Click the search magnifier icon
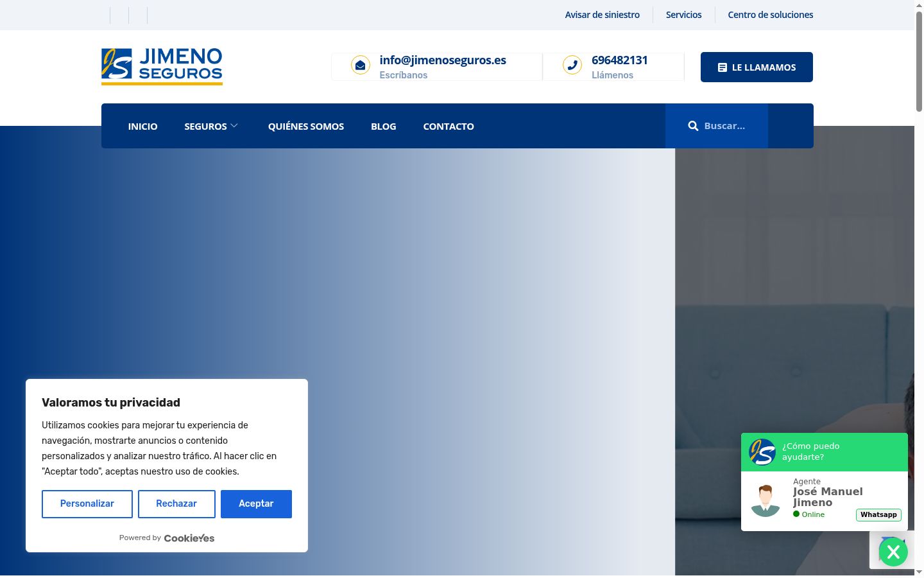 coord(693,126)
